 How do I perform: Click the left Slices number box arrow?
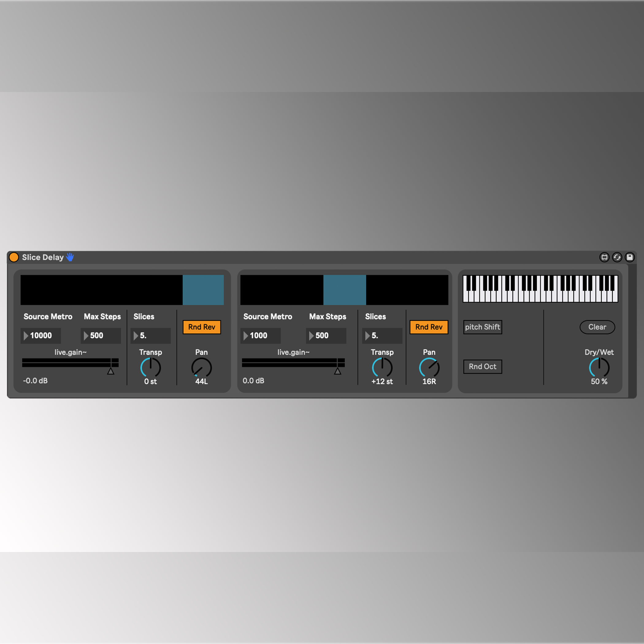pyautogui.click(x=136, y=336)
